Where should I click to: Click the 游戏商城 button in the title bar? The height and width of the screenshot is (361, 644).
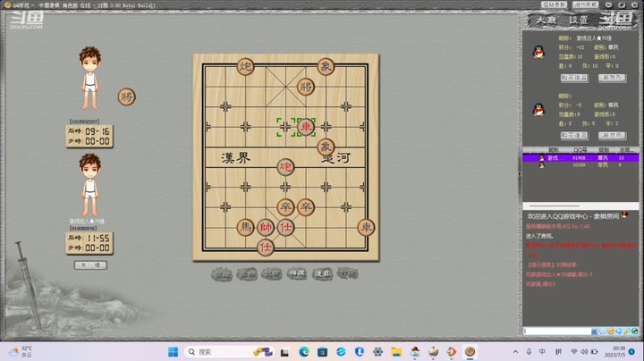pos(586,4)
